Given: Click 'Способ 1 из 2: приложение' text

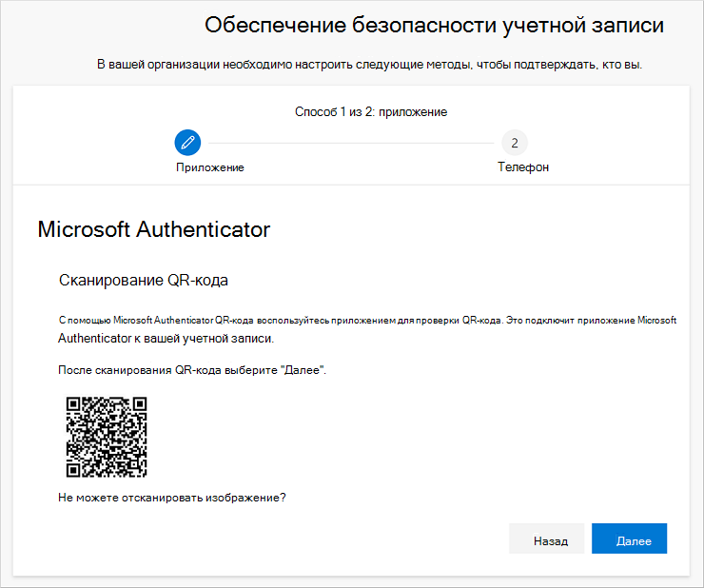Looking at the screenshot, I should pos(371,112).
